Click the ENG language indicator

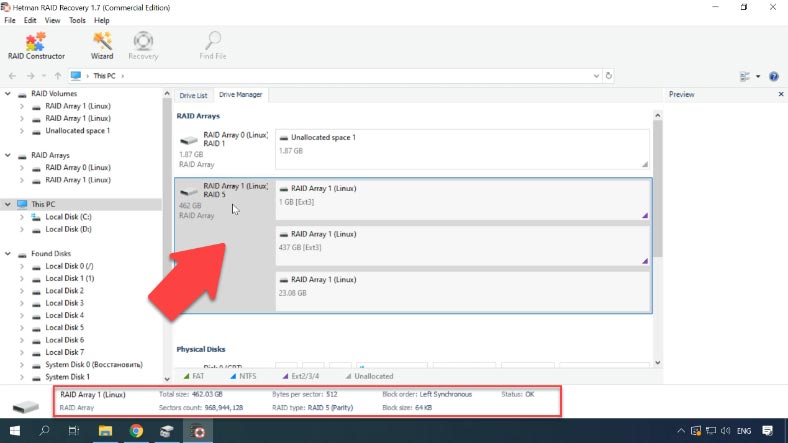(x=744, y=431)
